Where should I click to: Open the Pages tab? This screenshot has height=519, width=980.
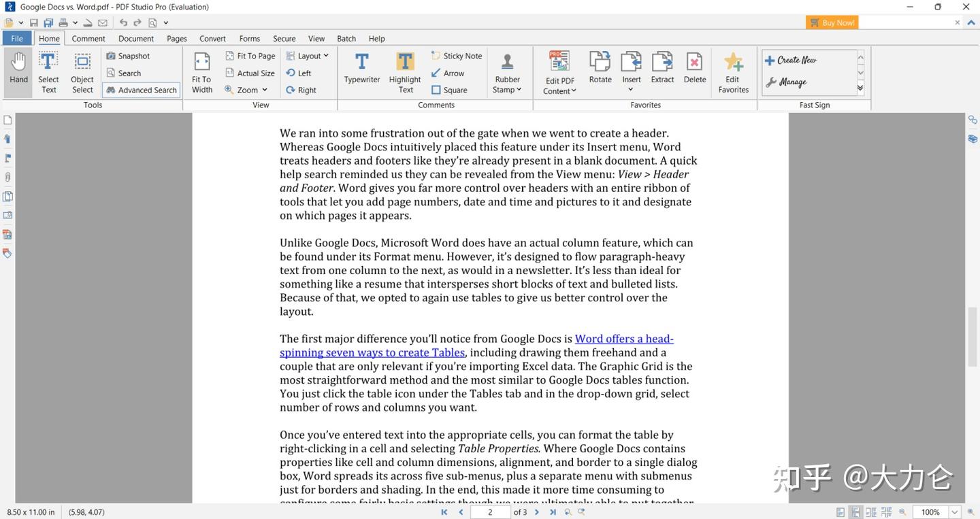coord(177,38)
